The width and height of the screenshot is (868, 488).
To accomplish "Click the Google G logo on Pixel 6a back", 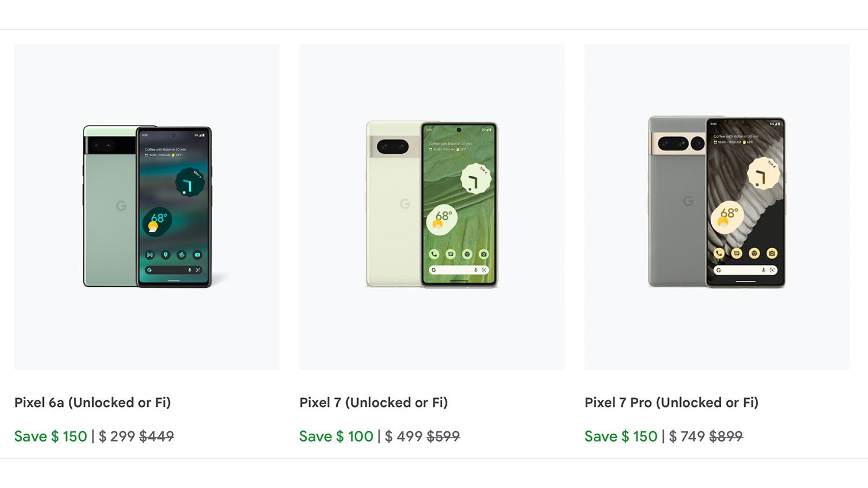I will 121,205.
